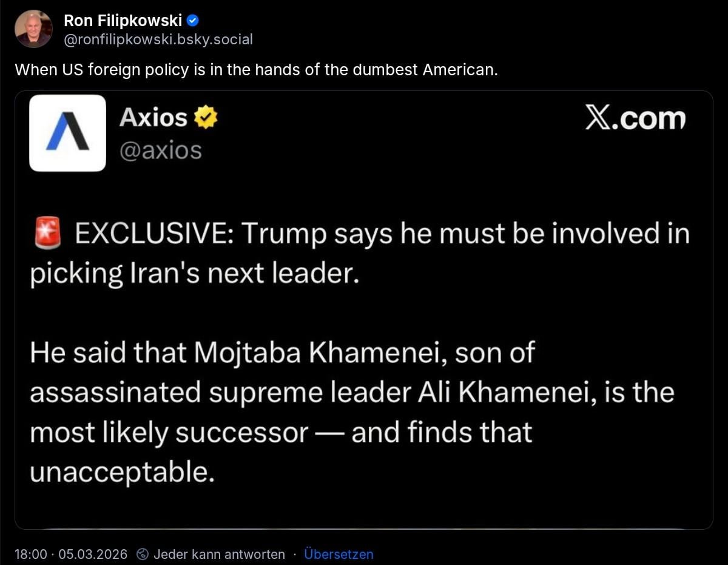Click the Axios logo in the embedded image
The height and width of the screenshot is (565, 728).
tap(67, 133)
